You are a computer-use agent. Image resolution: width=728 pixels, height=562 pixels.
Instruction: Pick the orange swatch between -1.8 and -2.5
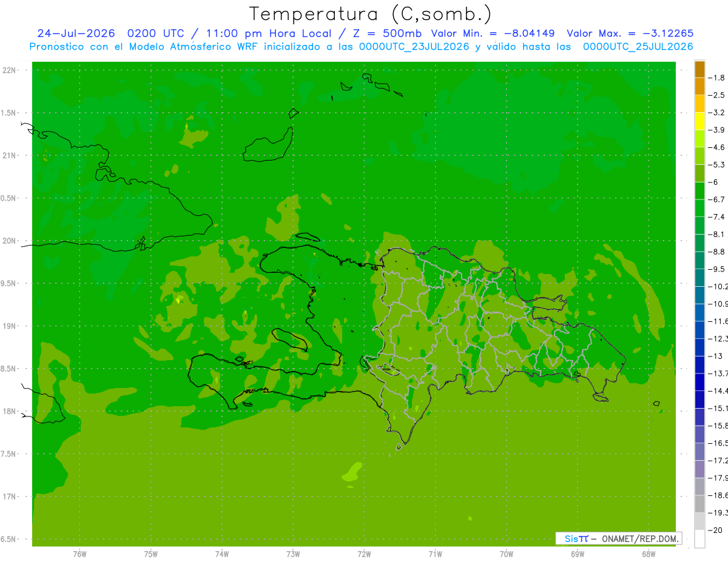click(x=699, y=86)
